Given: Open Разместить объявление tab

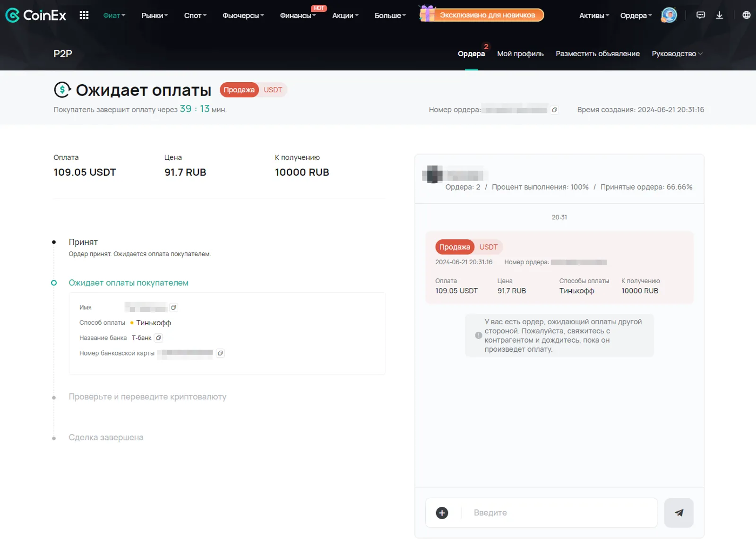Looking at the screenshot, I should [598, 54].
